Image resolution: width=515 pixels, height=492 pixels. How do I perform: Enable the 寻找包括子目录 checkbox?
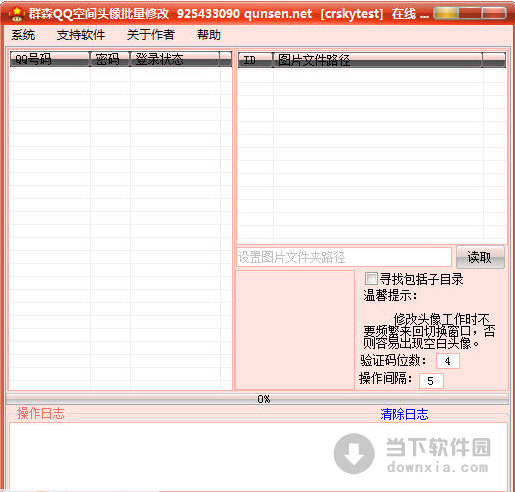tap(371, 279)
